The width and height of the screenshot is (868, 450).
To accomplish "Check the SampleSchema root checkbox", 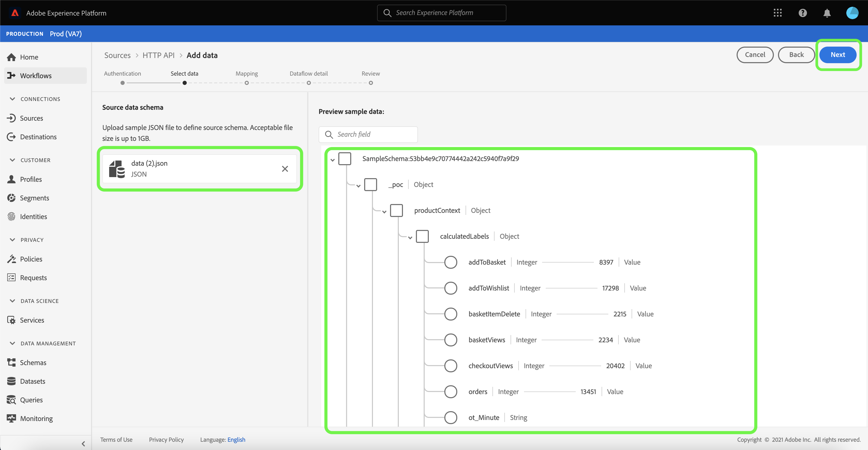I will (x=344, y=158).
